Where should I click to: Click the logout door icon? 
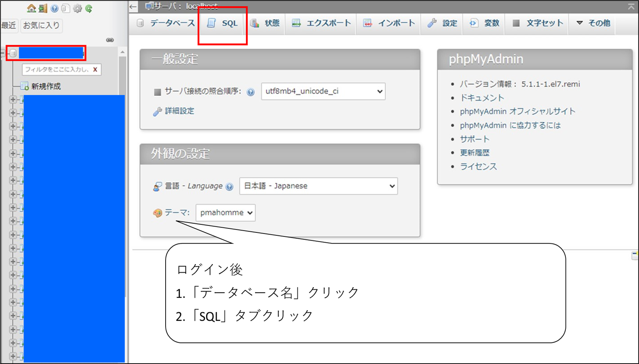pos(43,8)
